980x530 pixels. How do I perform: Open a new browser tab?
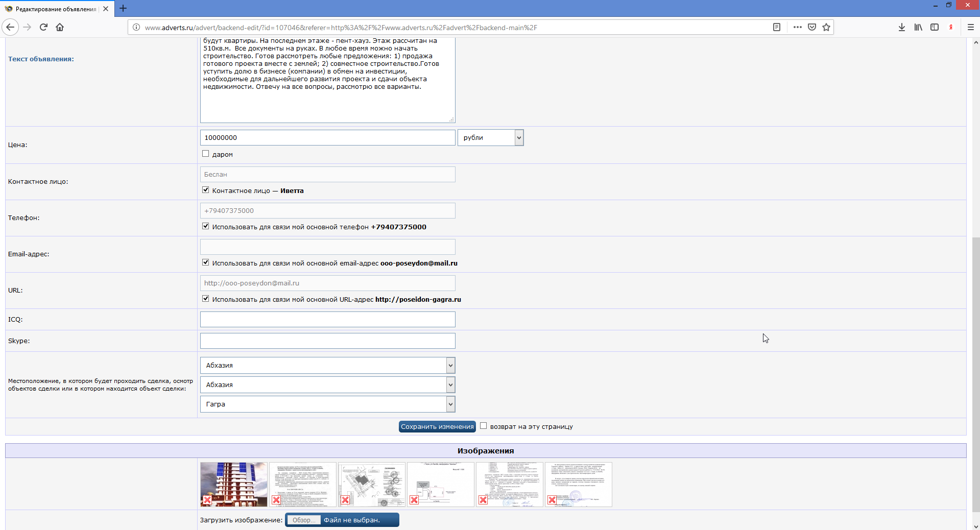click(123, 9)
